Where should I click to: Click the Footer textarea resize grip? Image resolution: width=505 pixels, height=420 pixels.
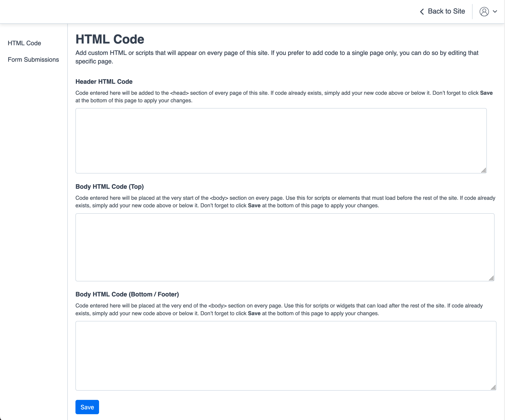click(x=493, y=387)
